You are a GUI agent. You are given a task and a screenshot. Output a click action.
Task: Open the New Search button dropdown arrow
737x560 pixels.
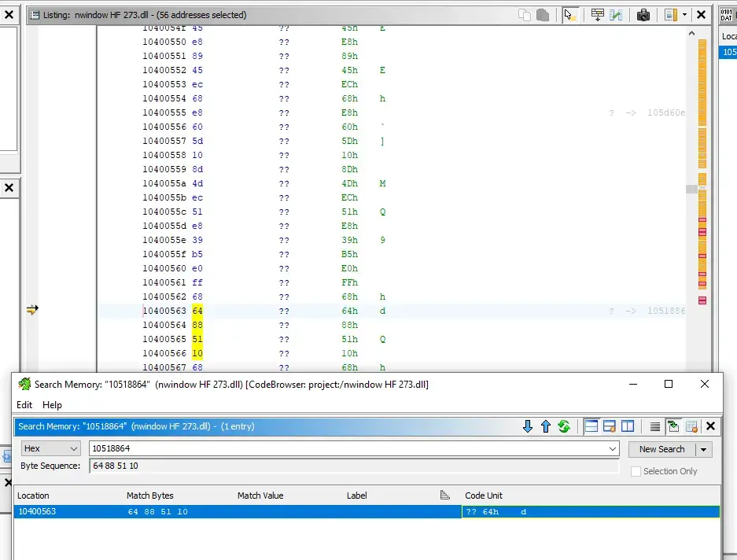(704, 449)
